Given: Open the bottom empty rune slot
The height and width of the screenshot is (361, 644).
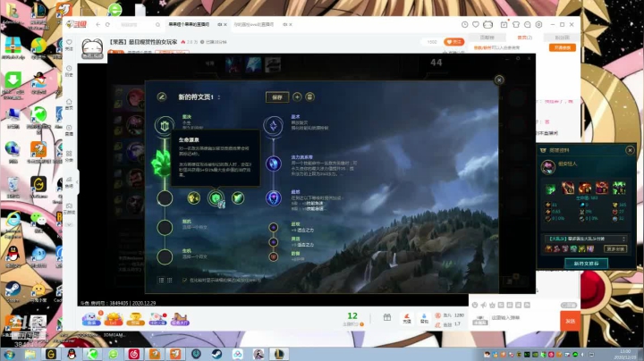Looking at the screenshot, I should tap(165, 256).
